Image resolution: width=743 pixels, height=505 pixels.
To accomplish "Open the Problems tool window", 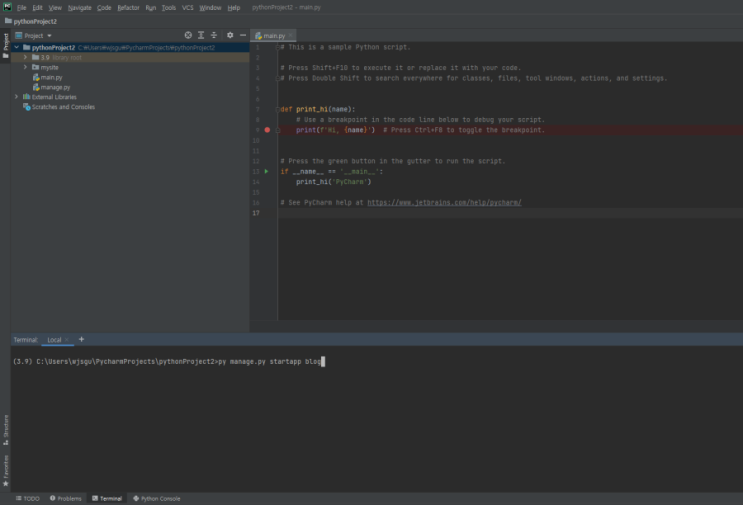I will point(65,498).
